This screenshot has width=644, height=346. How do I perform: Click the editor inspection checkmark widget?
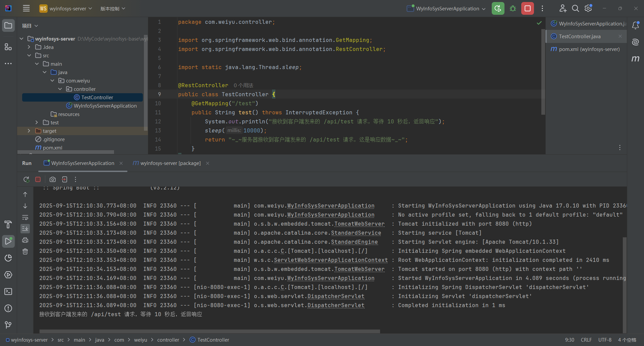(539, 23)
